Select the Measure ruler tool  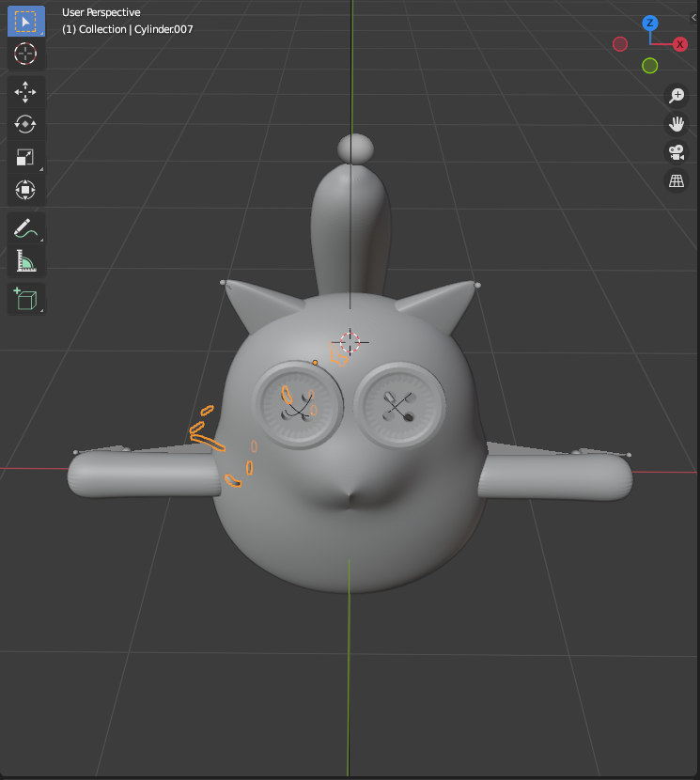pos(26,260)
